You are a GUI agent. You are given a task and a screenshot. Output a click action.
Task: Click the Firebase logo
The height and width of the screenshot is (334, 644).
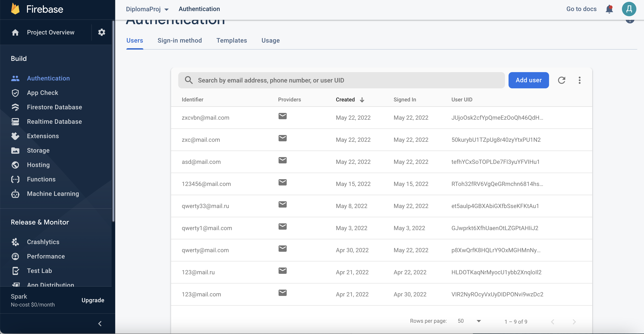click(x=16, y=9)
